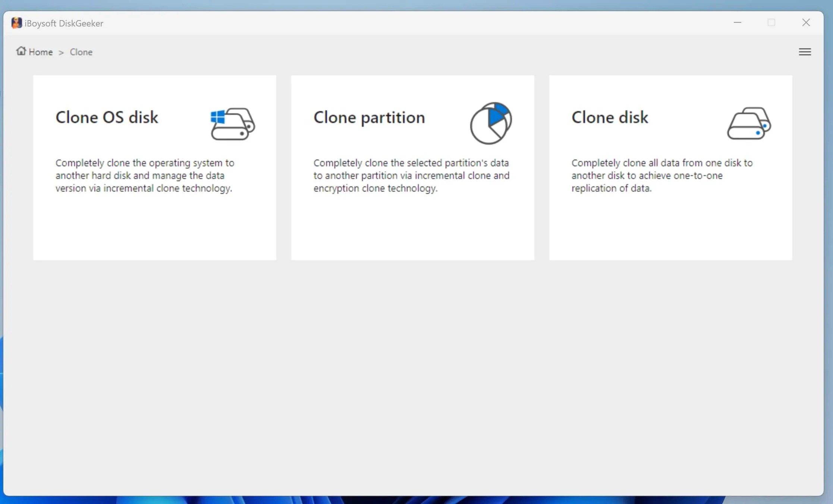Click the Clone partition description text
This screenshot has width=833, height=504.
pyautogui.click(x=411, y=176)
